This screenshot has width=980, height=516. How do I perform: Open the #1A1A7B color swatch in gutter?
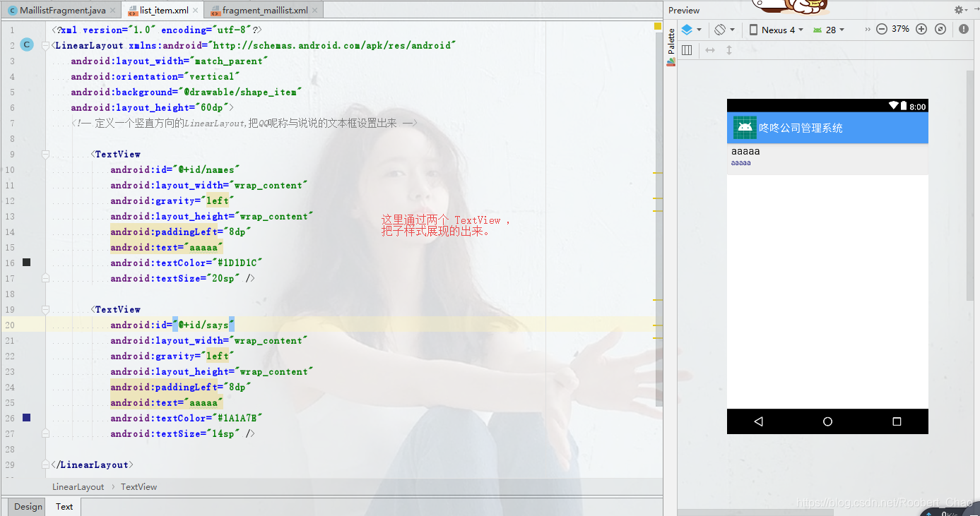point(27,418)
